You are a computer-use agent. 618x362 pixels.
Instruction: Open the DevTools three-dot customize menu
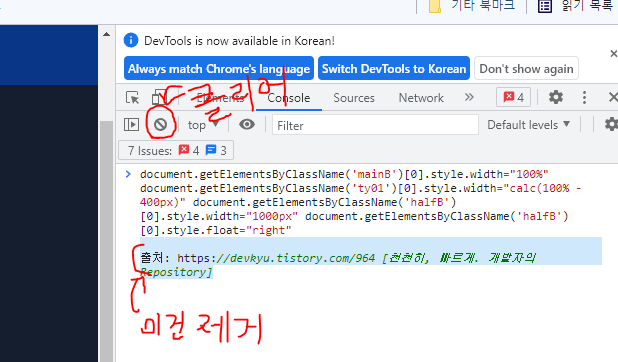[x=584, y=97]
